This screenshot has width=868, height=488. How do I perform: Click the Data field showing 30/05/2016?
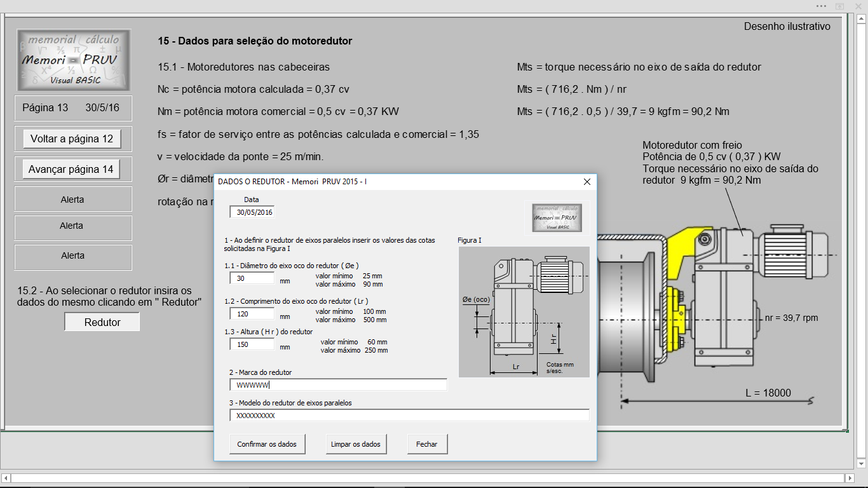coord(252,212)
